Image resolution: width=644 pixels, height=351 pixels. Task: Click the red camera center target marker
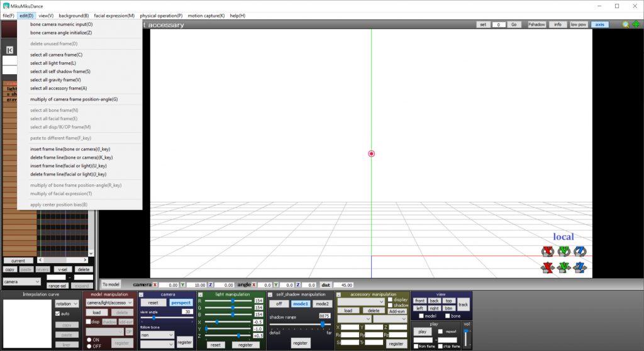coord(371,153)
